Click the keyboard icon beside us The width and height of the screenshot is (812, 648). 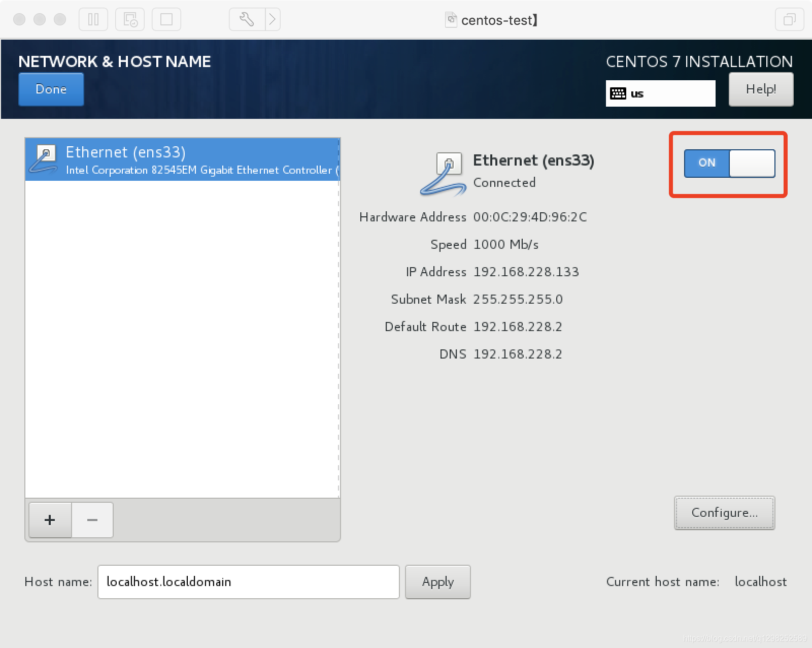[x=618, y=93]
